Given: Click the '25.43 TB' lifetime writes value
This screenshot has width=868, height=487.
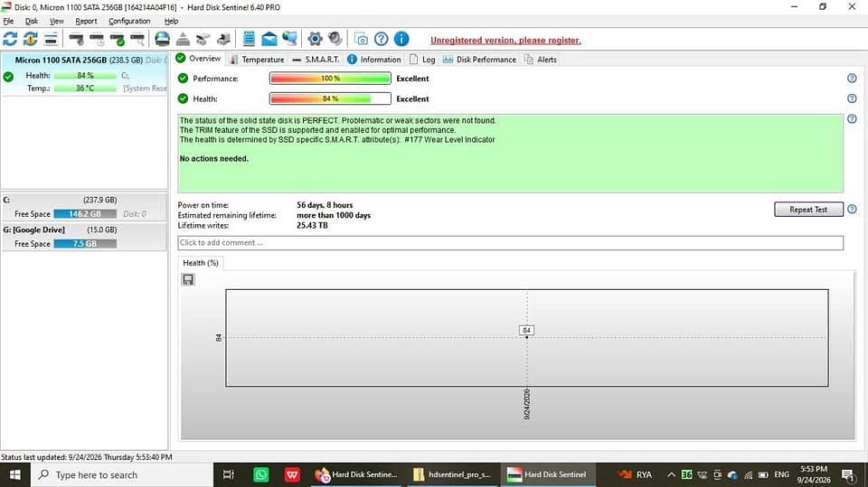Looking at the screenshot, I should (312, 225).
